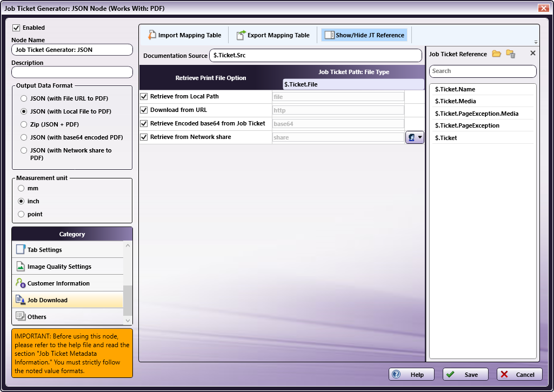Close the Job Ticket Generator window
This screenshot has height=392, width=554.
pos(543,8)
